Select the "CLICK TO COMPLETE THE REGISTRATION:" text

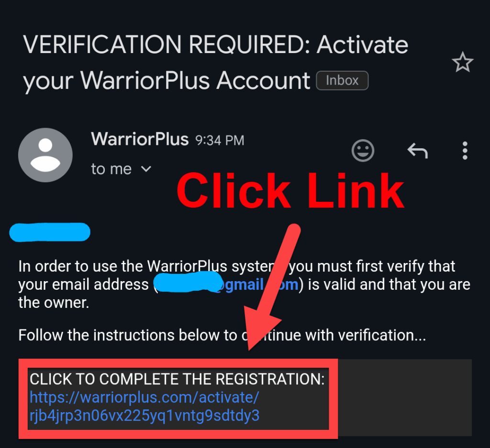177,379
